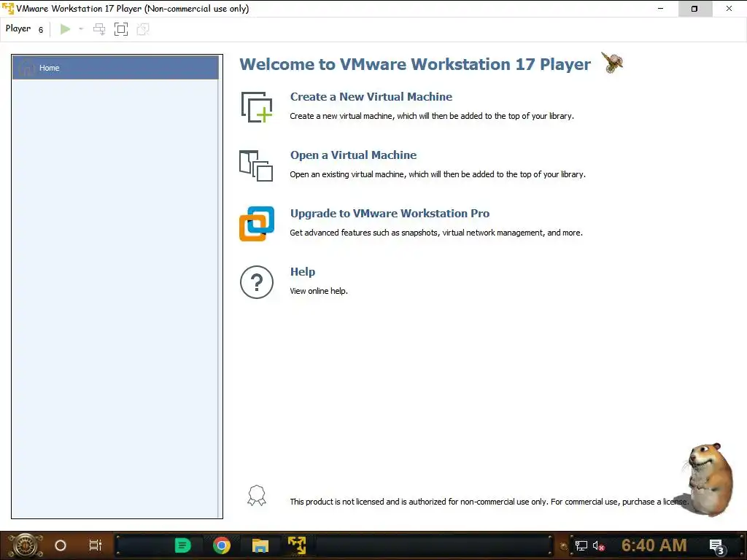Open the Player menu

tap(24, 29)
